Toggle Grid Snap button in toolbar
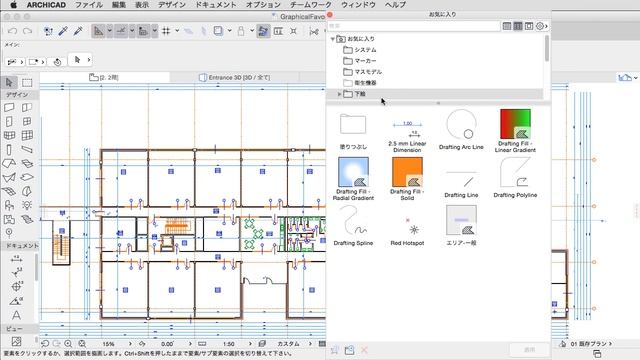The image size is (640, 360). click(x=166, y=31)
